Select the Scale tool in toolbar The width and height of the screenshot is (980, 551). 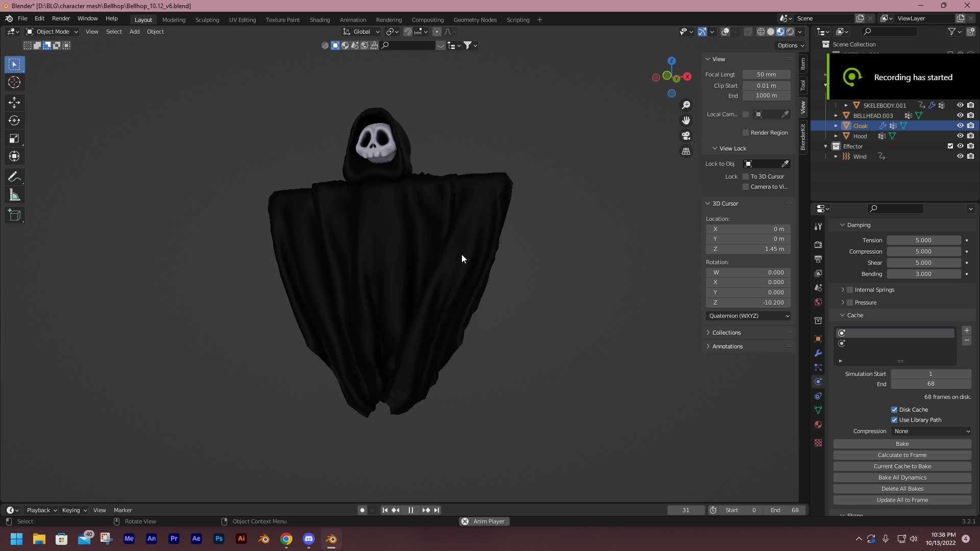coord(15,138)
